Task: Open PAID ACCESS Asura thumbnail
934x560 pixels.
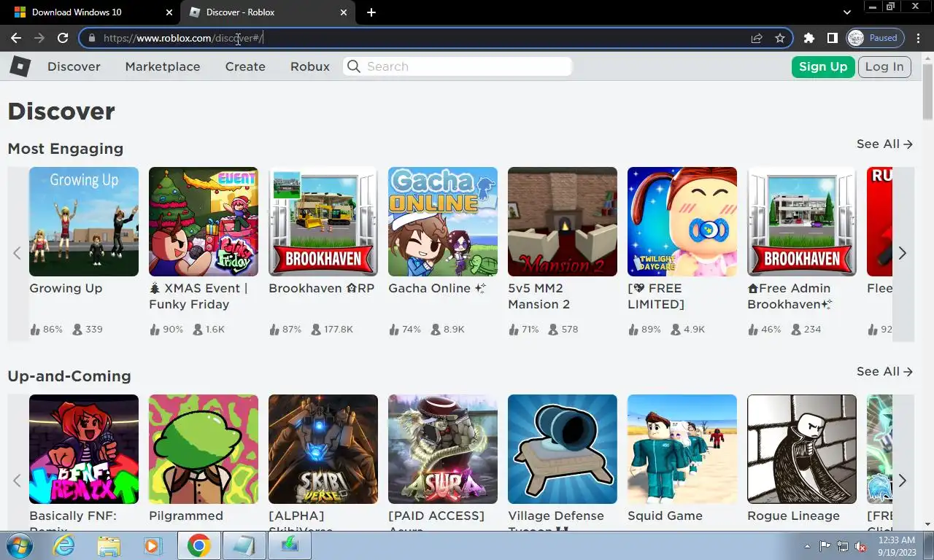Action: click(x=443, y=449)
